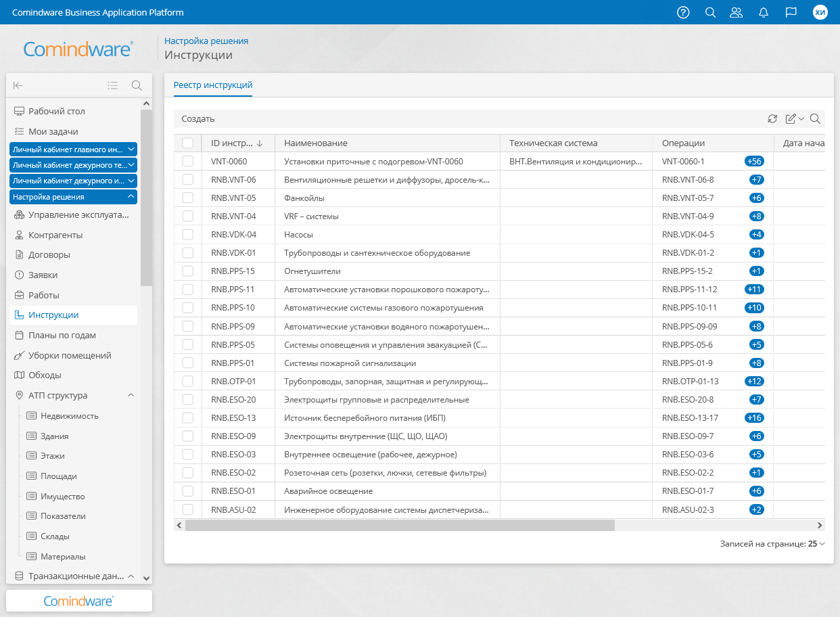Search the instructions registry
The image size is (840, 617).
click(x=815, y=119)
